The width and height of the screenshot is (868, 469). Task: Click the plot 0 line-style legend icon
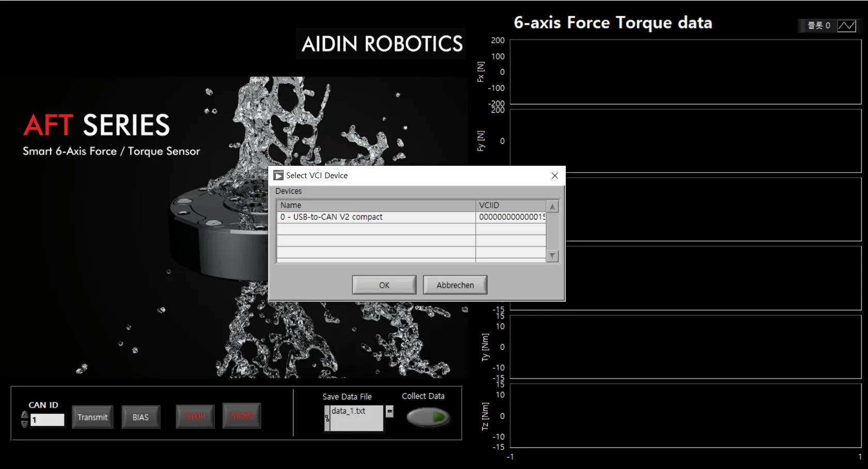pos(847,25)
